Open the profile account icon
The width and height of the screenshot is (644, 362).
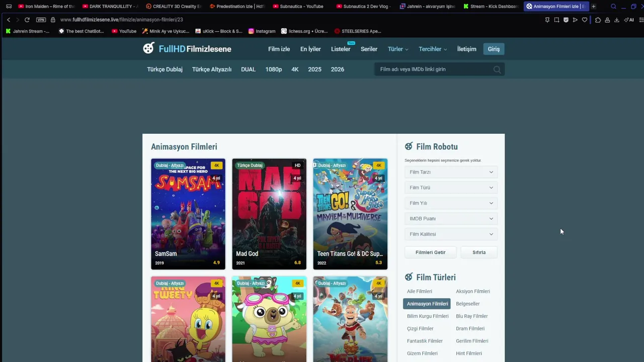(607, 20)
